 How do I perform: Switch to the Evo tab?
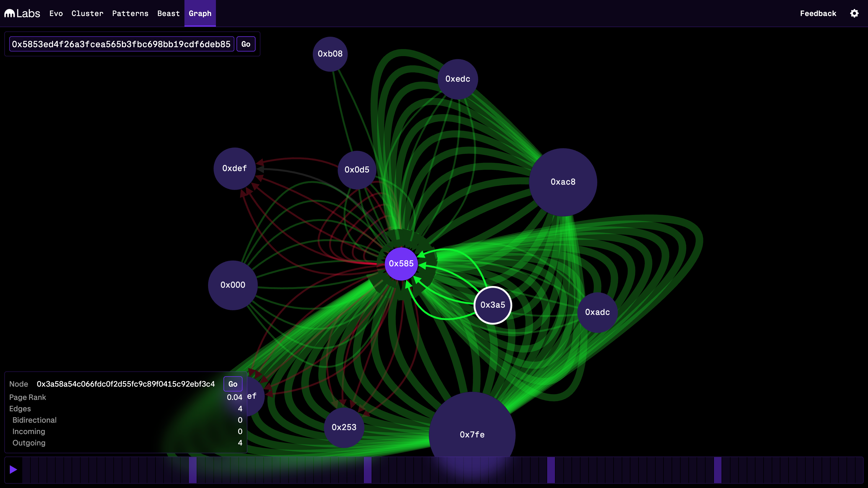56,14
